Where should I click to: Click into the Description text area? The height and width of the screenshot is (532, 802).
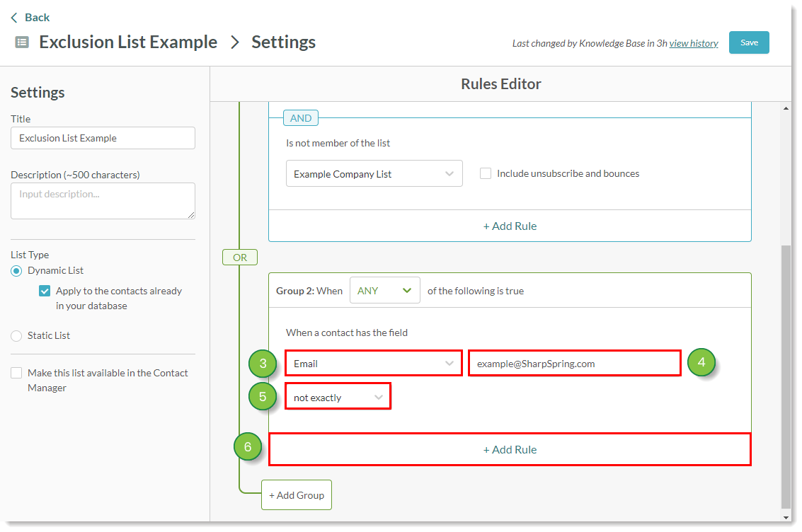pyautogui.click(x=103, y=201)
